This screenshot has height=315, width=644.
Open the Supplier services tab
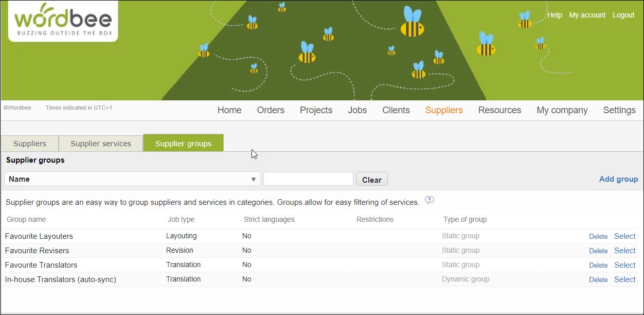pos(101,144)
